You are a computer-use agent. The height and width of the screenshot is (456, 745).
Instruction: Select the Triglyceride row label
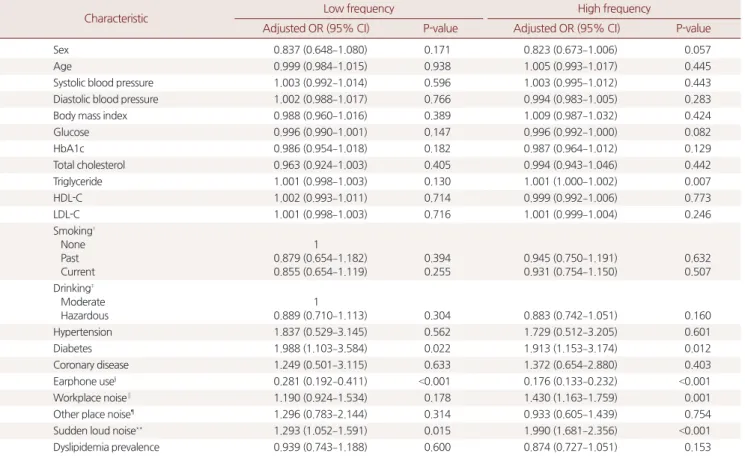click(x=77, y=181)
